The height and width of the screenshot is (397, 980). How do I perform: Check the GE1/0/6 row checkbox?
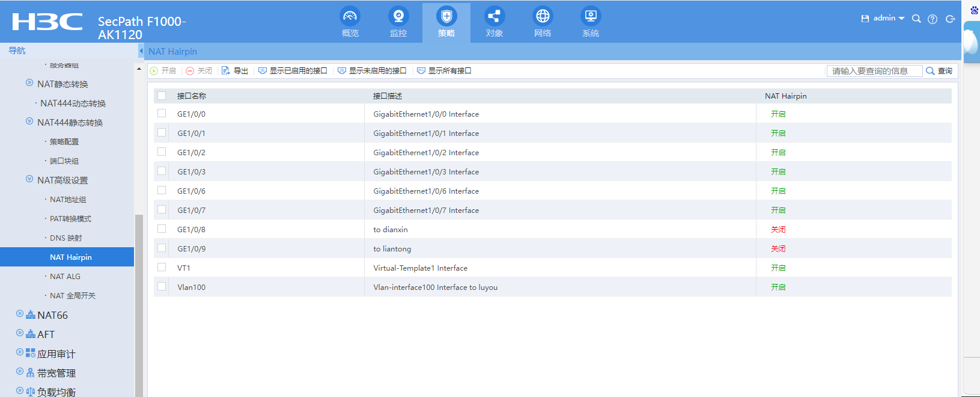(162, 190)
